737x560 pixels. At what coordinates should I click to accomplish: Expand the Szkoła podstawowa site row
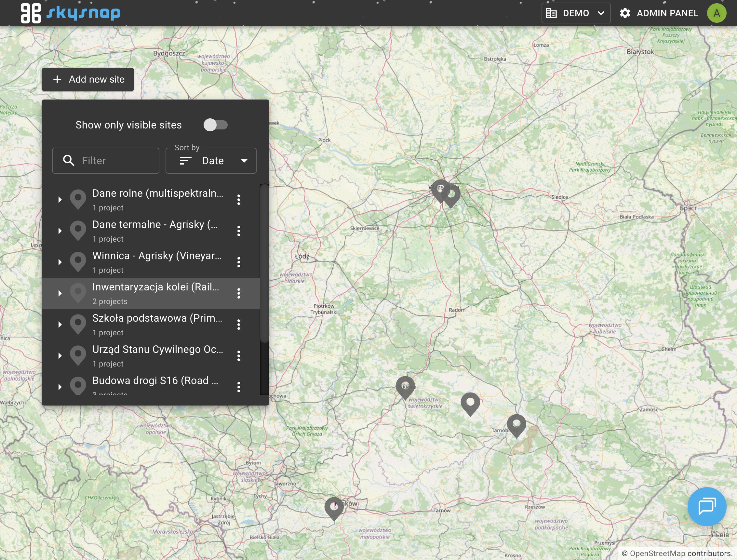tap(60, 325)
